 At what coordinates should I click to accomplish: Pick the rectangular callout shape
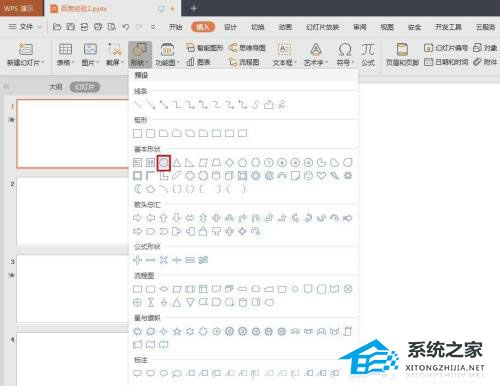tap(137, 373)
